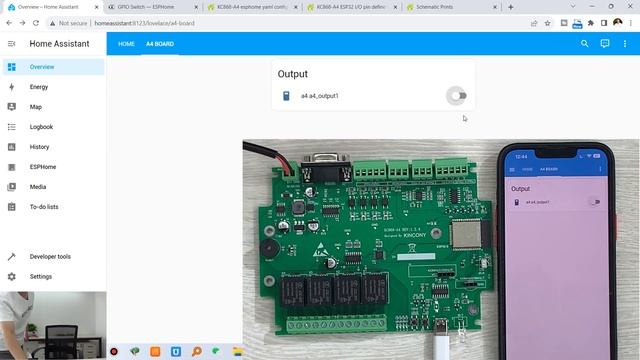Click the a4_output1 entity icon
This screenshot has width=640, height=360.
(x=286, y=96)
